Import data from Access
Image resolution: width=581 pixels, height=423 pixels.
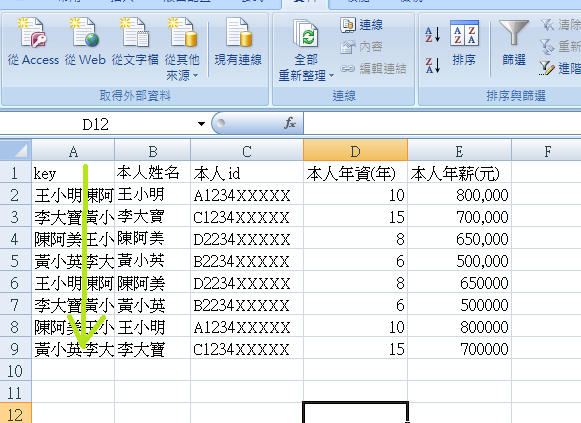click(33, 43)
